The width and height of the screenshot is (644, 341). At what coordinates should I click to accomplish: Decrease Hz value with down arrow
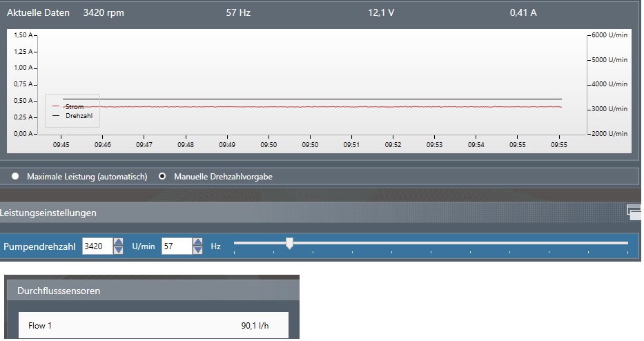click(197, 250)
